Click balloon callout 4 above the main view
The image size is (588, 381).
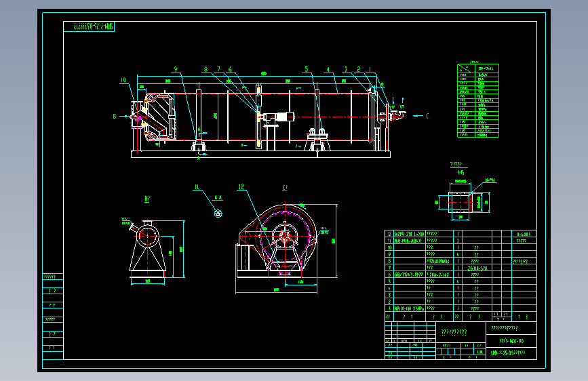click(x=328, y=70)
